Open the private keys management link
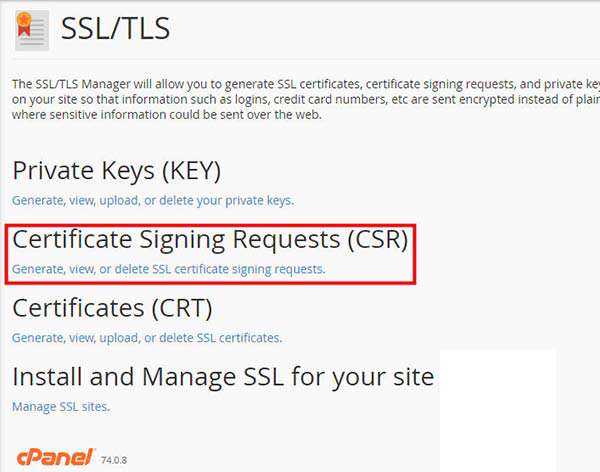 [x=153, y=201]
